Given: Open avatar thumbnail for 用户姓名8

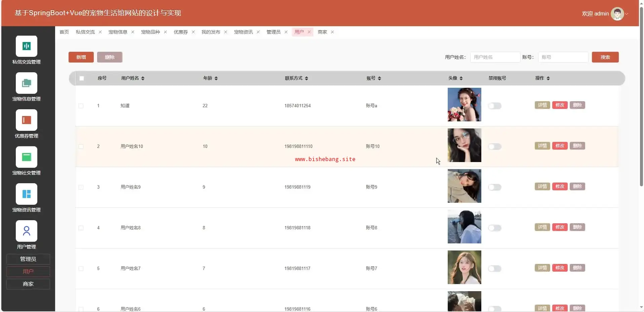Looking at the screenshot, I should 465,227.
